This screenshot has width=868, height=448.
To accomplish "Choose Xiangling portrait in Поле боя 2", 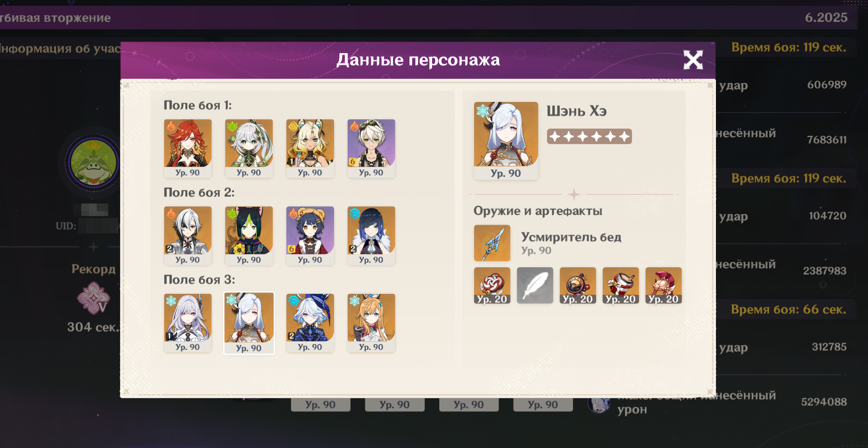I will [310, 236].
